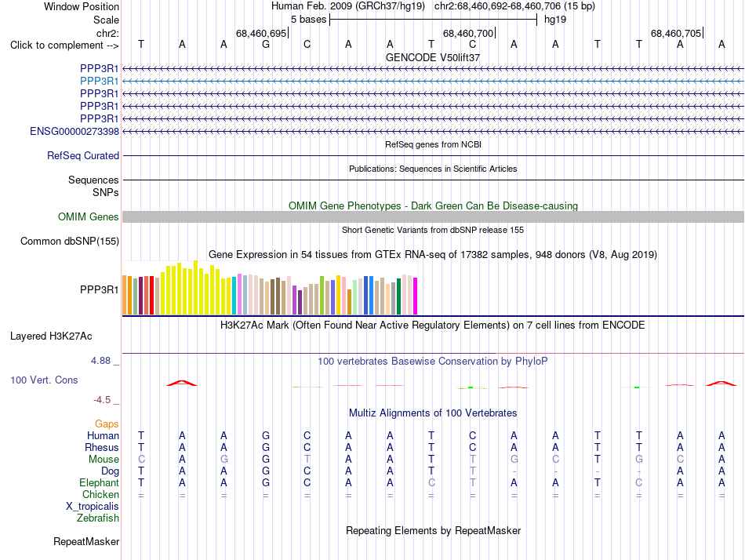Click the orange 'Gaps' row label
Screen dimensions: 745x560
pos(107,424)
